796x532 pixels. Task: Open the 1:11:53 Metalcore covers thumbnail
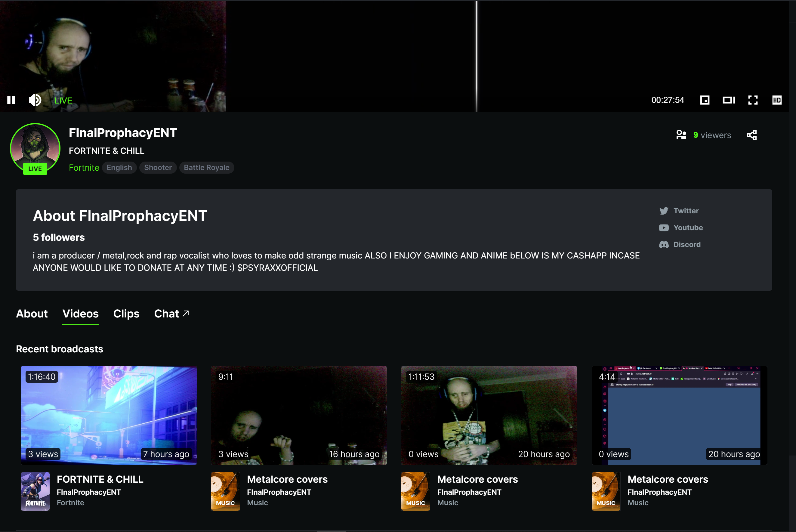pyautogui.click(x=489, y=415)
